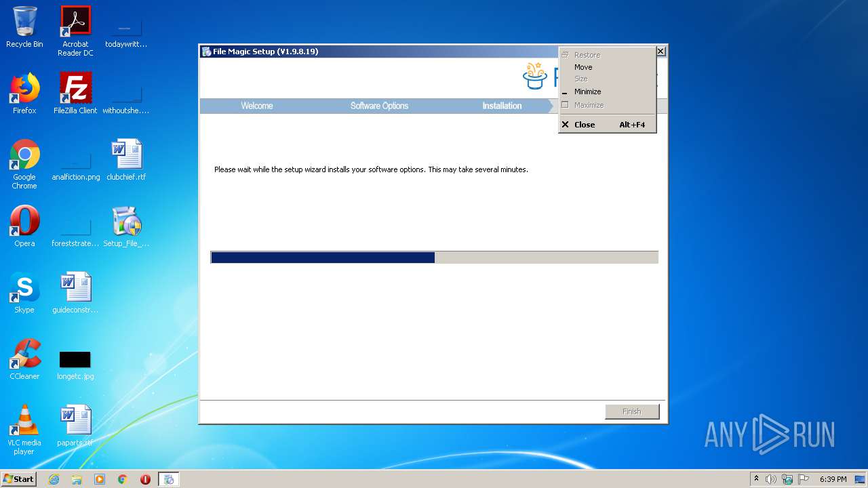Click the greyed Size menu entry

607,79
